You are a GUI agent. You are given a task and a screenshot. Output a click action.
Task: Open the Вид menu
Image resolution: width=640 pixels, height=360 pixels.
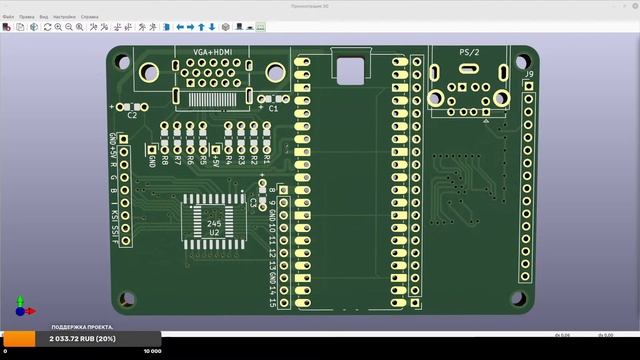[x=44, y=17]
